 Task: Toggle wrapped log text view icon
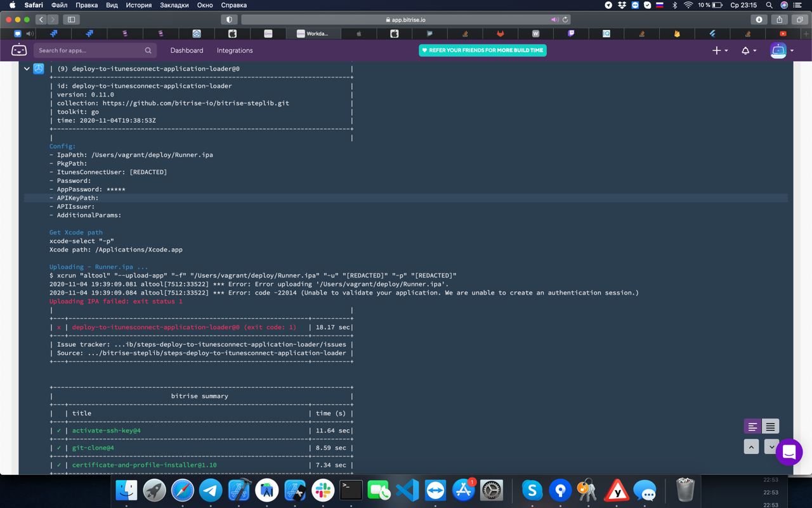click(x=752, y=427)
